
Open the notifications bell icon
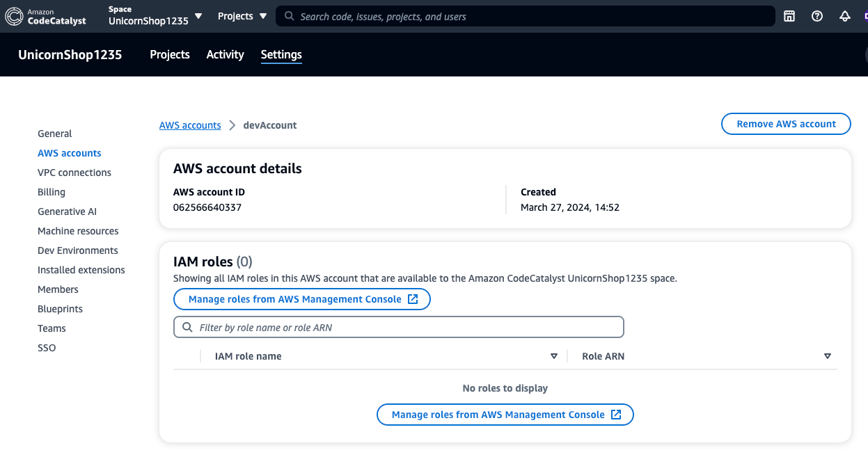(x=845, y=16)
